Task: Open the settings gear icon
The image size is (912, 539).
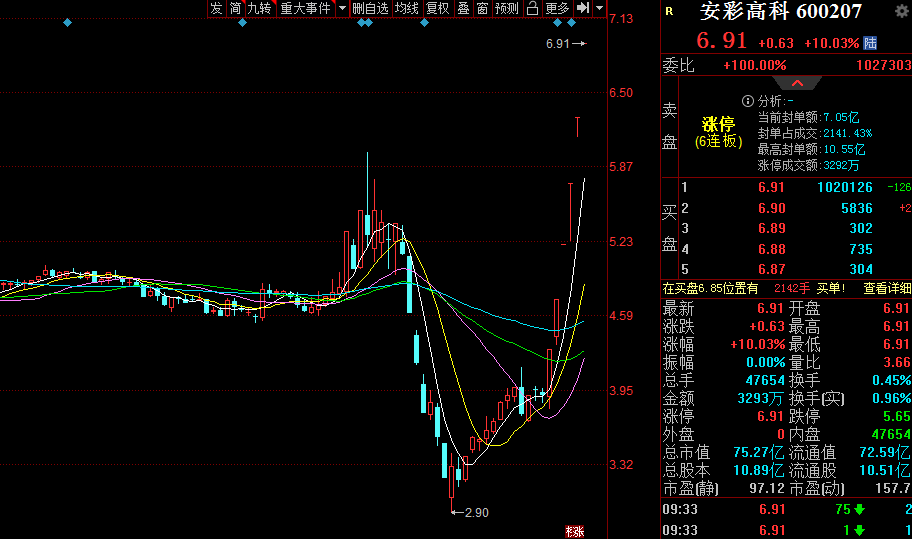Action: click(900, 11)
